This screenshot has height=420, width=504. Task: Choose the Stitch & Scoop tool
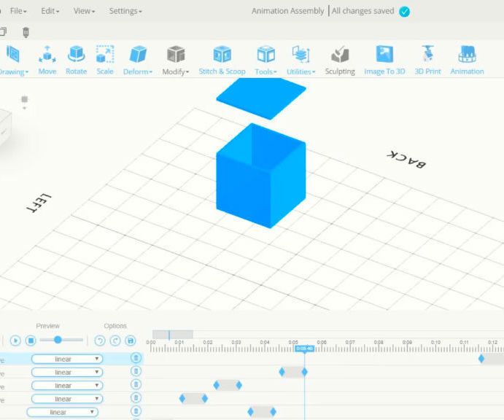[222, 60]
